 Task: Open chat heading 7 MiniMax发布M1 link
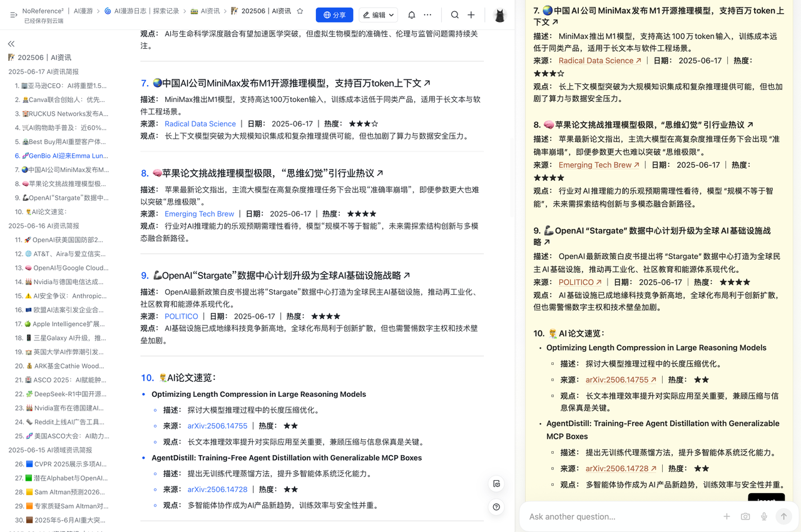coord(658,16)
